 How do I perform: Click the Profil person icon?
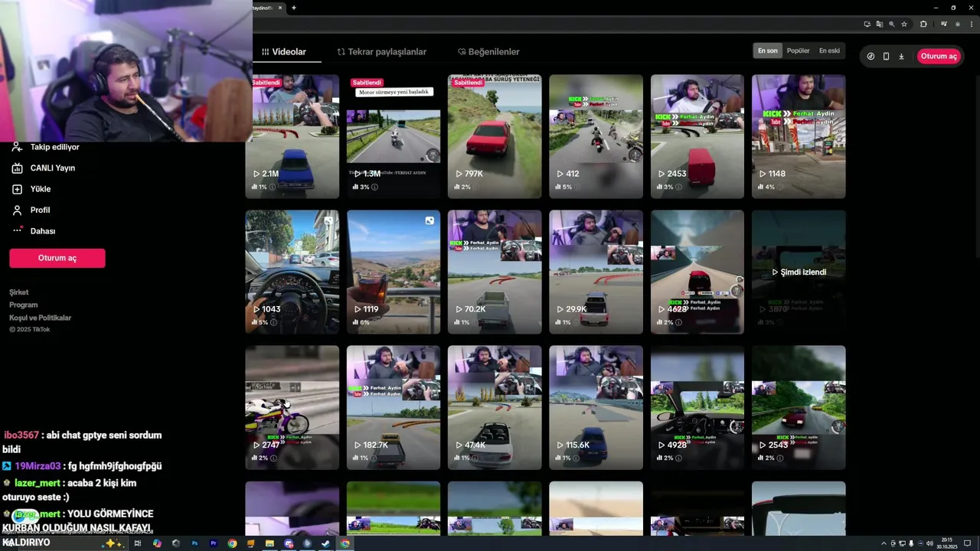[17, 210]
